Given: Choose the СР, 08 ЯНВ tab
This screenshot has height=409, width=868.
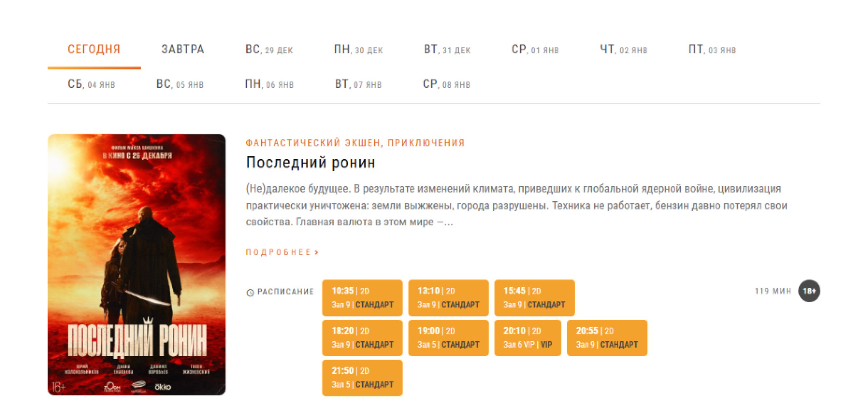Looking at the screenshot, I should (x=446, y=84).
